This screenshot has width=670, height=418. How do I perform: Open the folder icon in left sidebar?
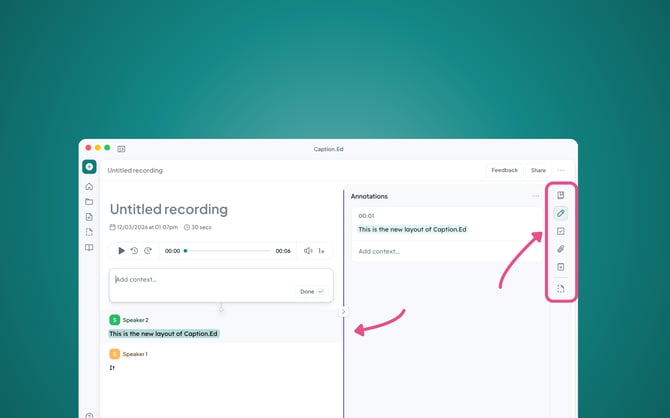89,202
